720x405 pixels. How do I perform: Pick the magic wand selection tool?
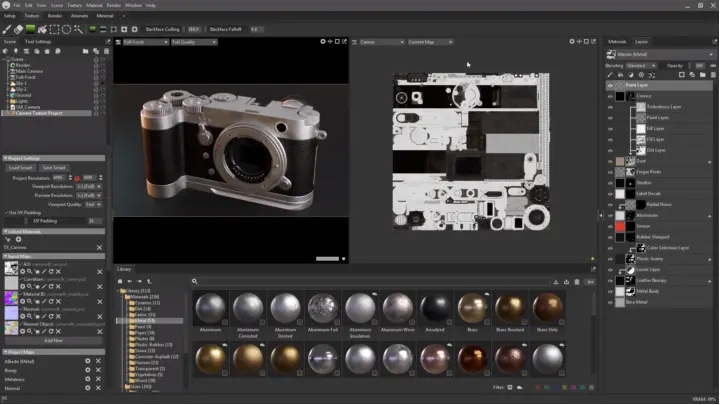point(79,29)
